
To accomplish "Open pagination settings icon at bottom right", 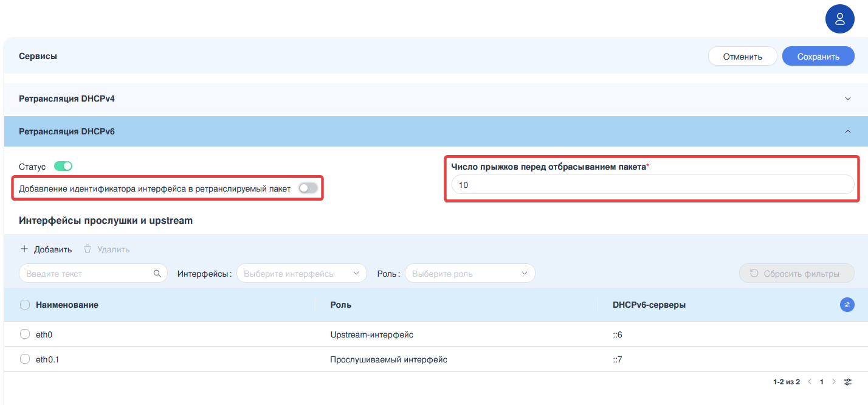I will pos(848,382).
